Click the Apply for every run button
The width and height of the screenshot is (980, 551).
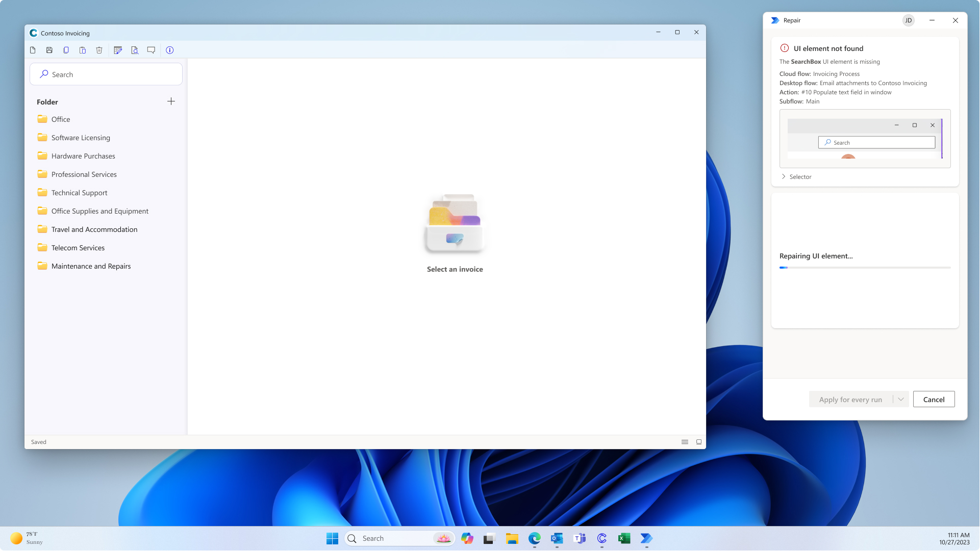(x=850, y=399)
